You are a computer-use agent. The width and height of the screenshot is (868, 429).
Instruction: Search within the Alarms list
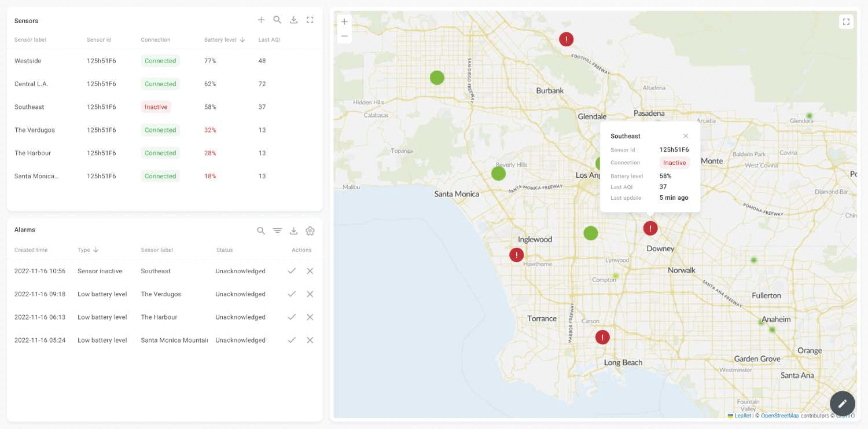point(261,230)
